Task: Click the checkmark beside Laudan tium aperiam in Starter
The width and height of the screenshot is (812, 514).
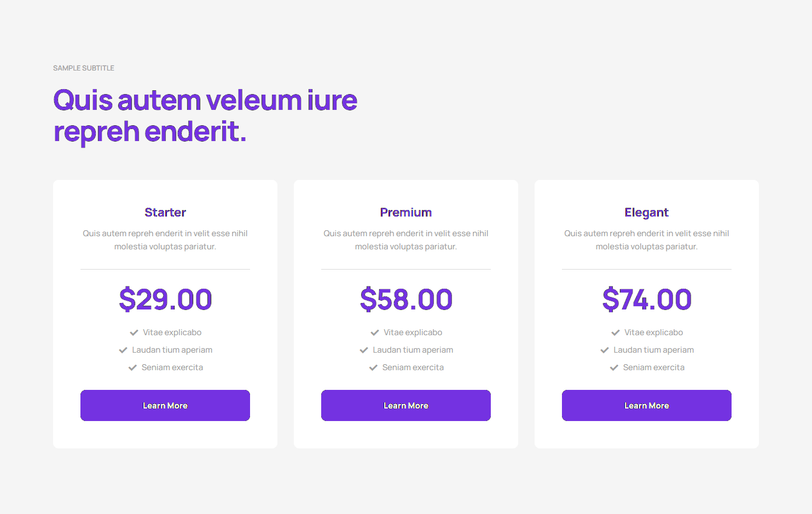Action: pyautogui.click(x=123, y=349)
